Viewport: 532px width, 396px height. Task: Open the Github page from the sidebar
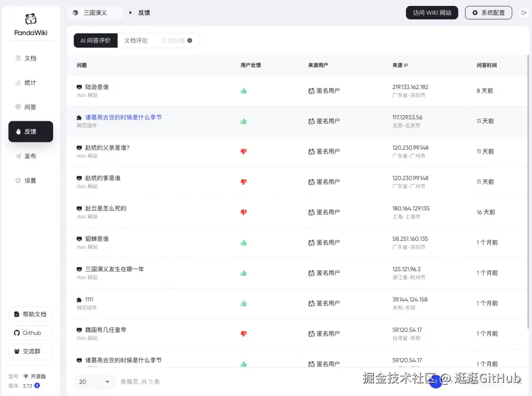pos(31,332)
